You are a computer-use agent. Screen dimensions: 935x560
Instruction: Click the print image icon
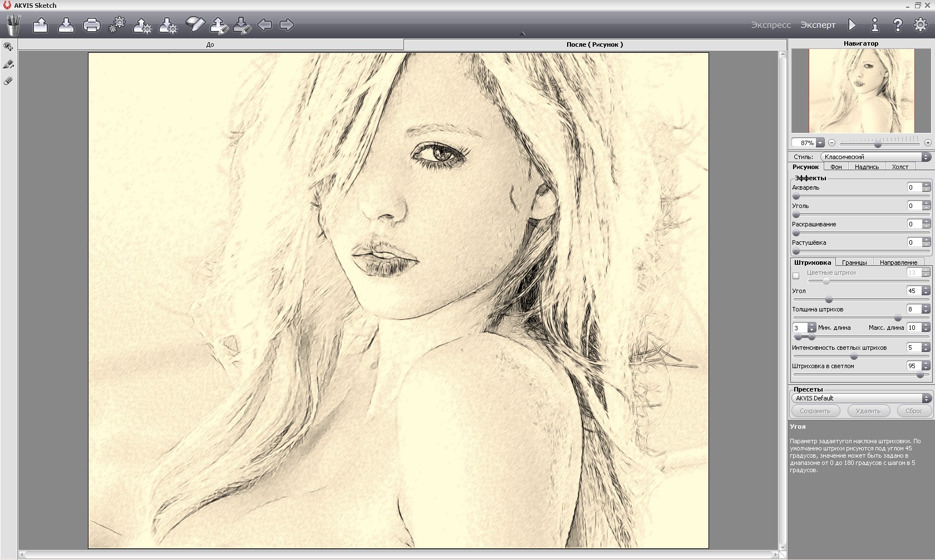pos(91,25)
